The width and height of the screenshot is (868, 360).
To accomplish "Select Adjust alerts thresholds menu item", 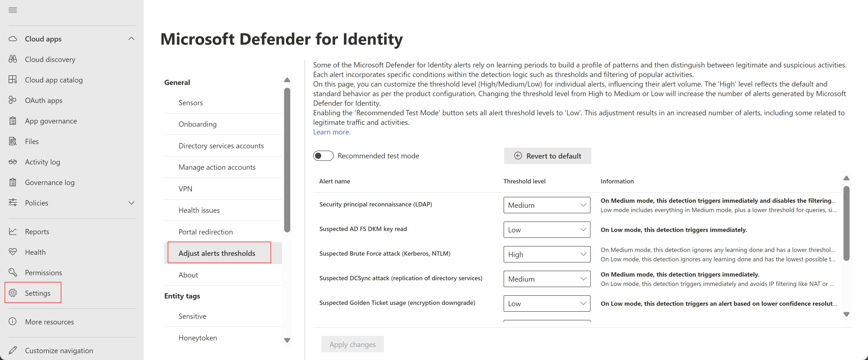I will pyautogui.click(x=217, y=253).
